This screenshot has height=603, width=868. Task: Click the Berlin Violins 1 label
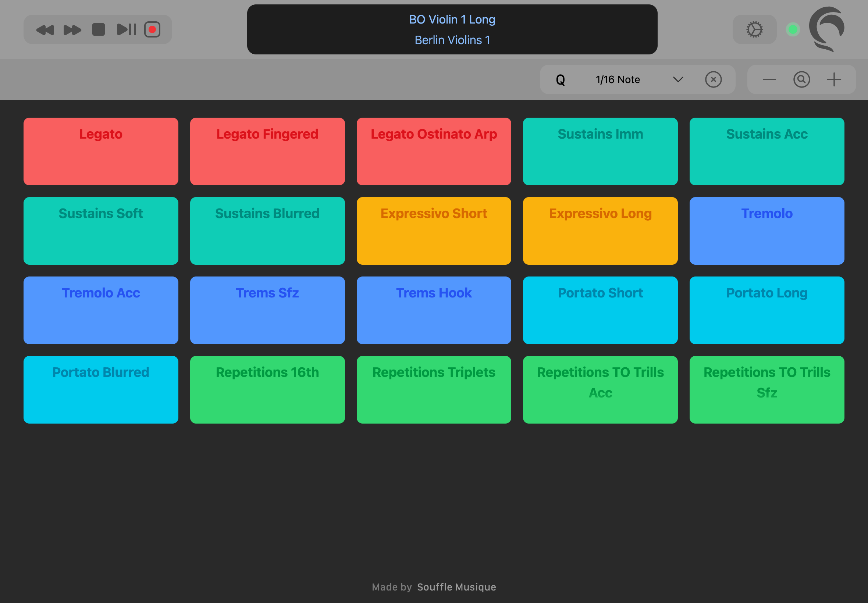point(452,40)
